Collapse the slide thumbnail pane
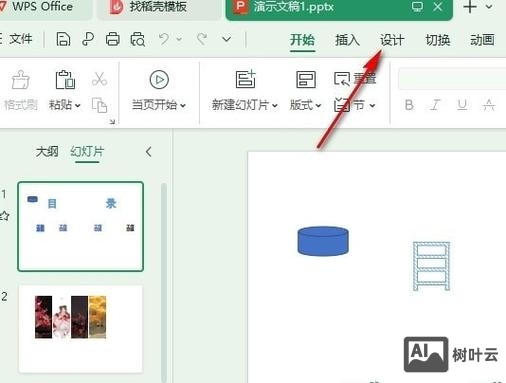Image resolution: width=506 pixels, height=383 pixels. click(x=148, y=152)
